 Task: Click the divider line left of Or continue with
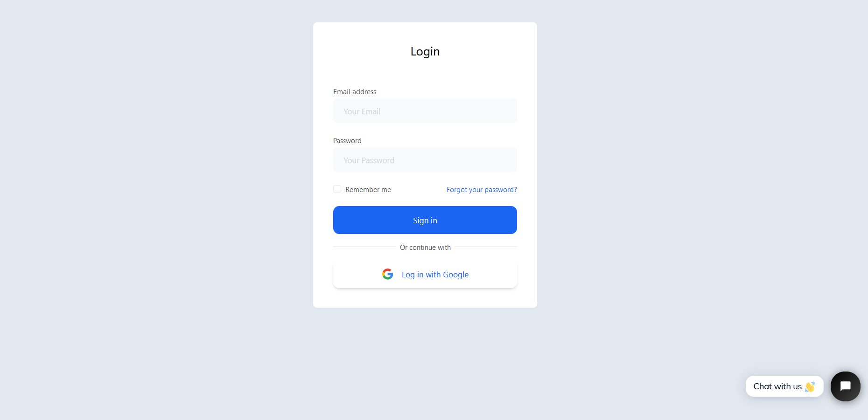pyautogui.click(x=364, y=247)
